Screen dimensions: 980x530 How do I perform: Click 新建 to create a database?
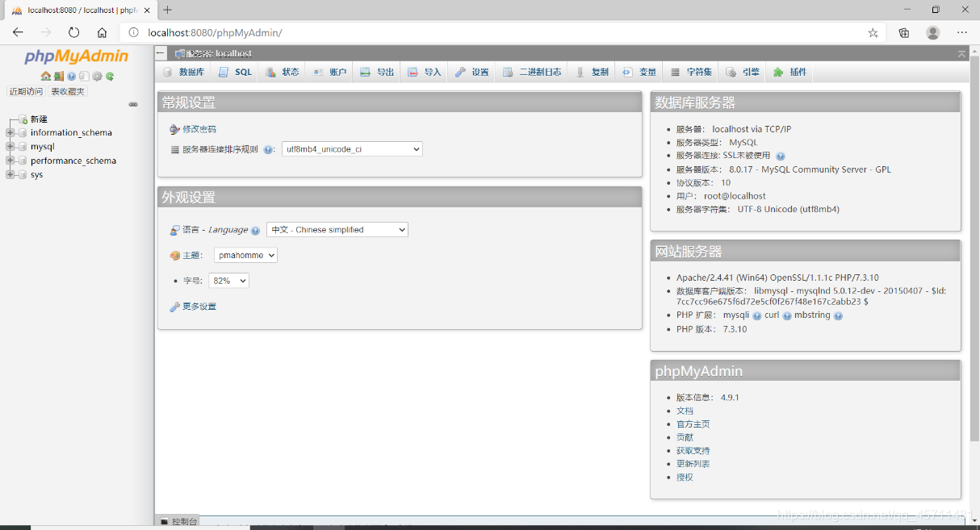click(39, 119)
